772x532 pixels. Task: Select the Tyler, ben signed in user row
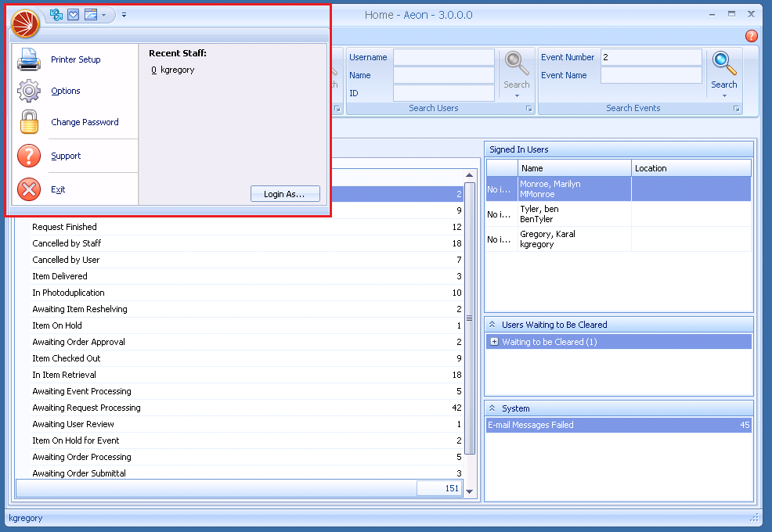pyautogui.click(x=619, y=214)
